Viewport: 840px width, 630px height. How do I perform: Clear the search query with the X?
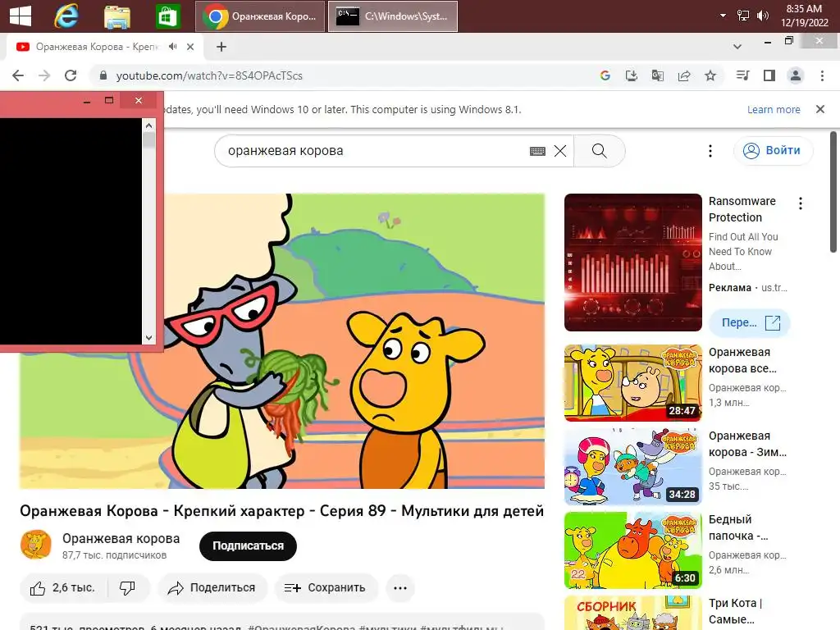point(559,151)
